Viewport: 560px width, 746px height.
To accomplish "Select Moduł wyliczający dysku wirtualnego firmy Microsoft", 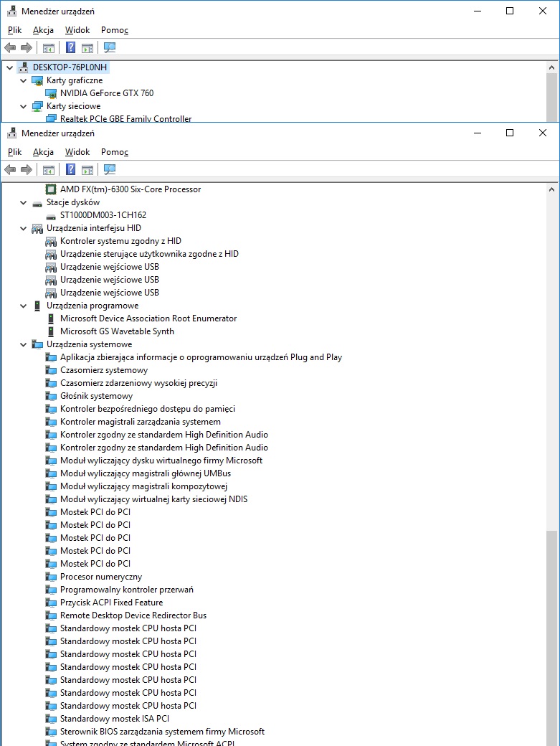I will (161, 461).
